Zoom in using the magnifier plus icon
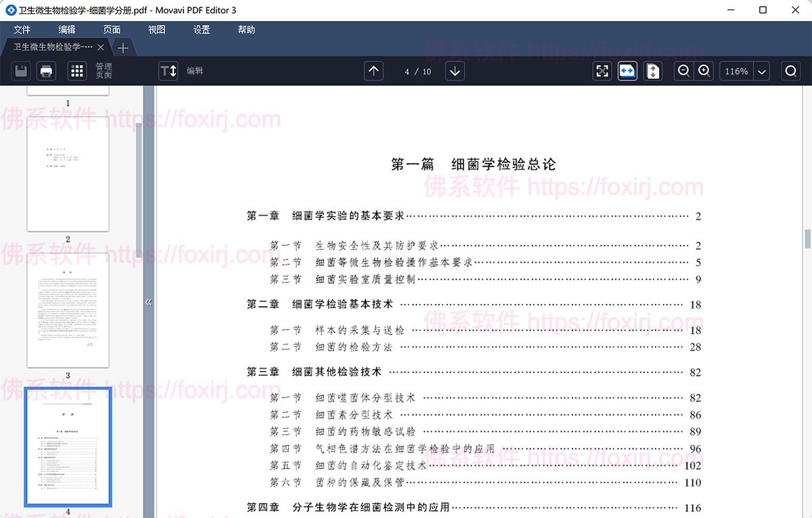The image size is (812, 518). click(704, 70)
